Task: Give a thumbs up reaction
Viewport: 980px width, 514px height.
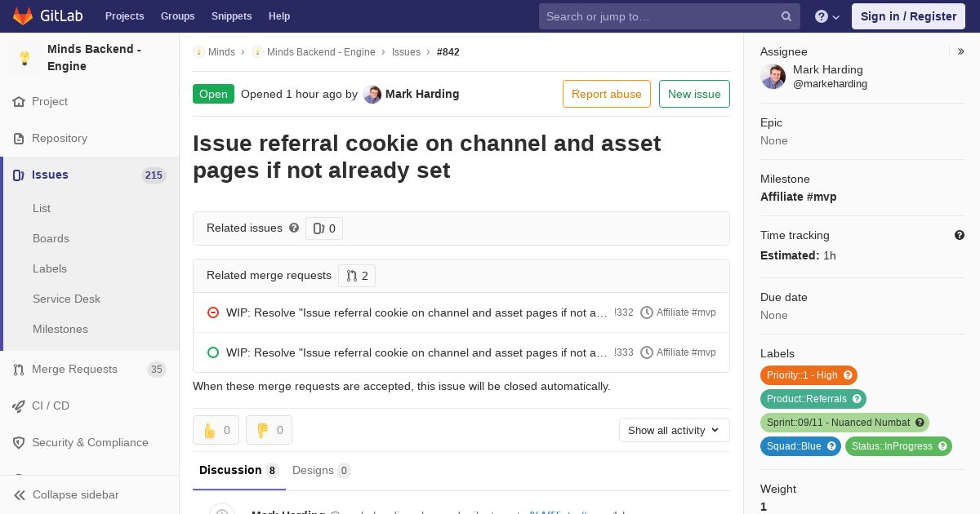Action: coord(216,430)
